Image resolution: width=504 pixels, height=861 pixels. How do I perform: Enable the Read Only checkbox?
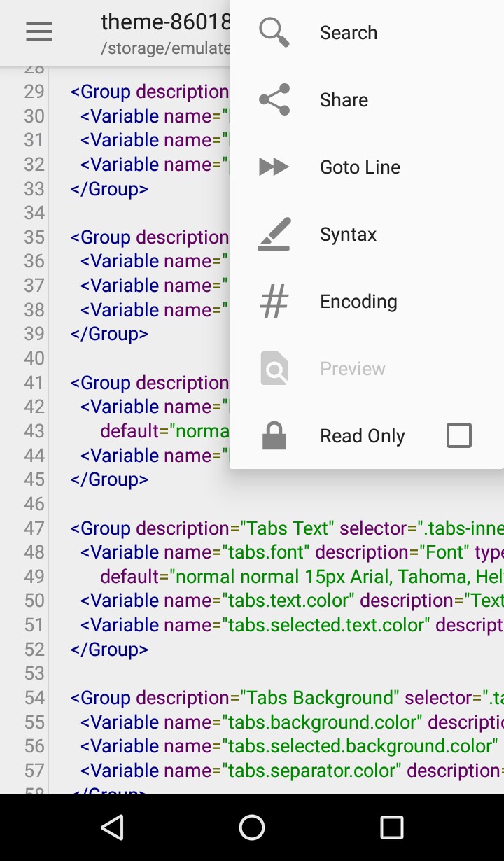459,435
